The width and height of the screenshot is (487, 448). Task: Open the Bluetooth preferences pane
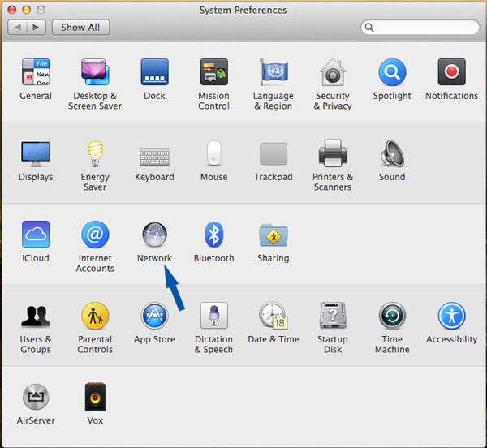coord(214,234)
